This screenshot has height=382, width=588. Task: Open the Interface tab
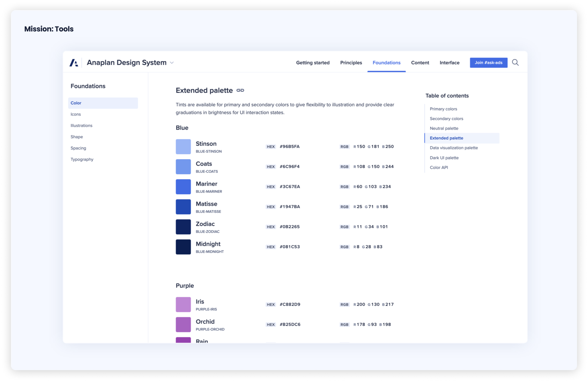click(449, 63)
